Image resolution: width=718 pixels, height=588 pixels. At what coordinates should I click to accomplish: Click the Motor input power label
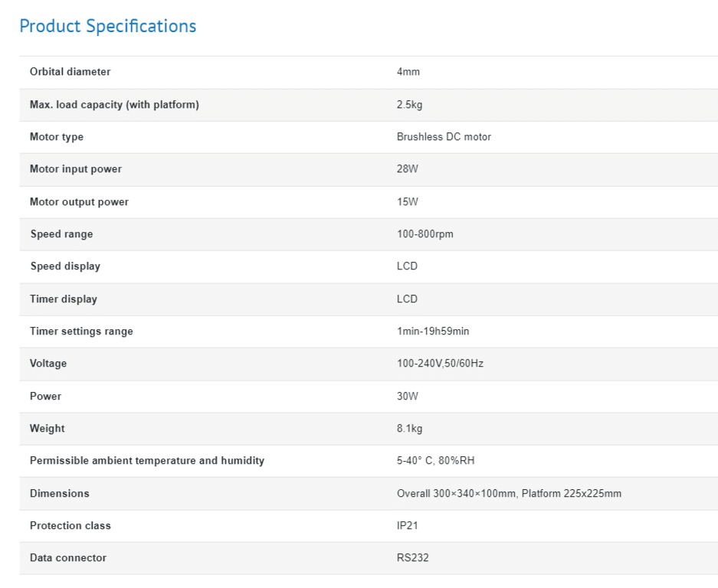pos(75,169)
